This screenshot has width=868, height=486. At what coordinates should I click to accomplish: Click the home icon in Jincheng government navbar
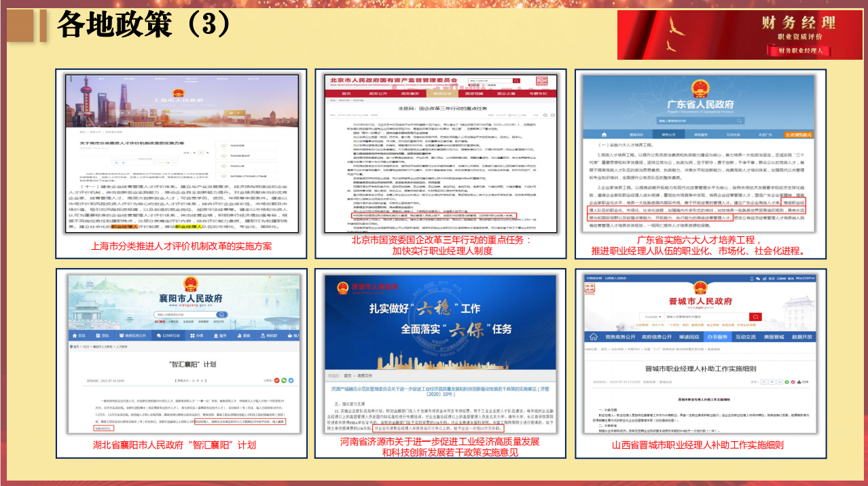point(594,337)
